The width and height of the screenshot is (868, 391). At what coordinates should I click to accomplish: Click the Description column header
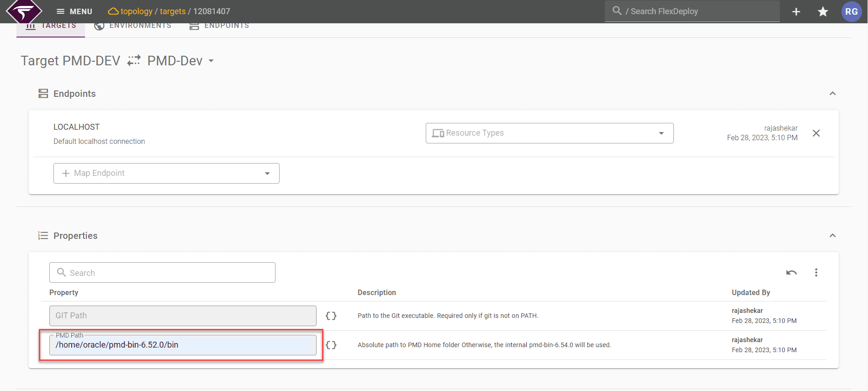pyautogui.click(x=377, y=292)
